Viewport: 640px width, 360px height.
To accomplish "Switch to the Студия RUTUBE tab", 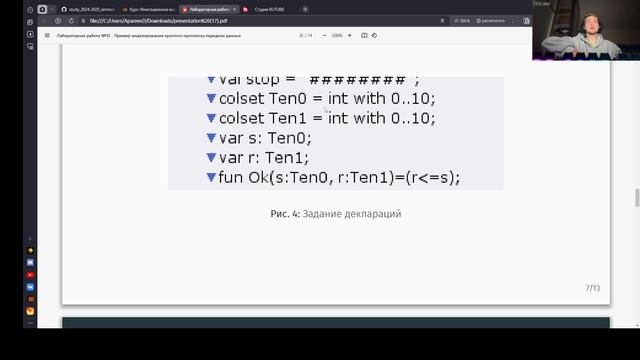I will [x=269, y=9].
